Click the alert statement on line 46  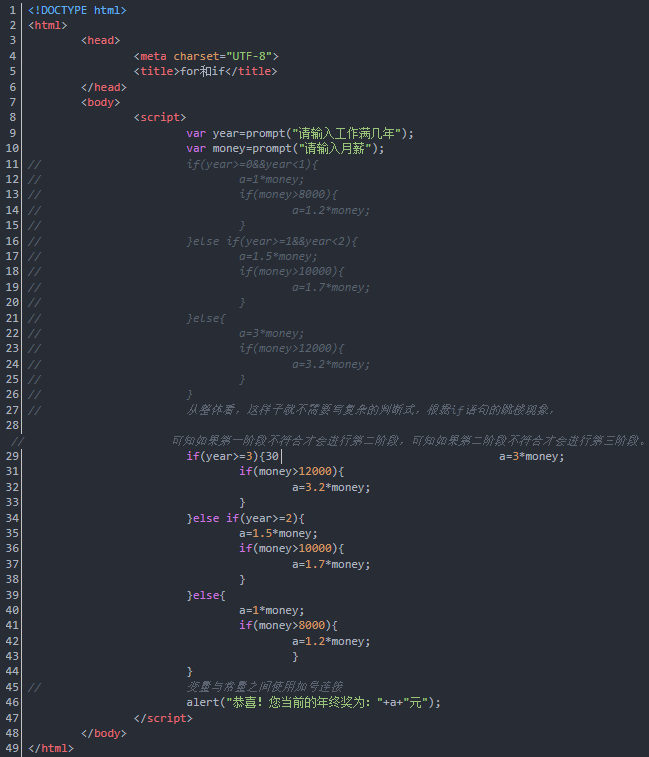(313, 702)
